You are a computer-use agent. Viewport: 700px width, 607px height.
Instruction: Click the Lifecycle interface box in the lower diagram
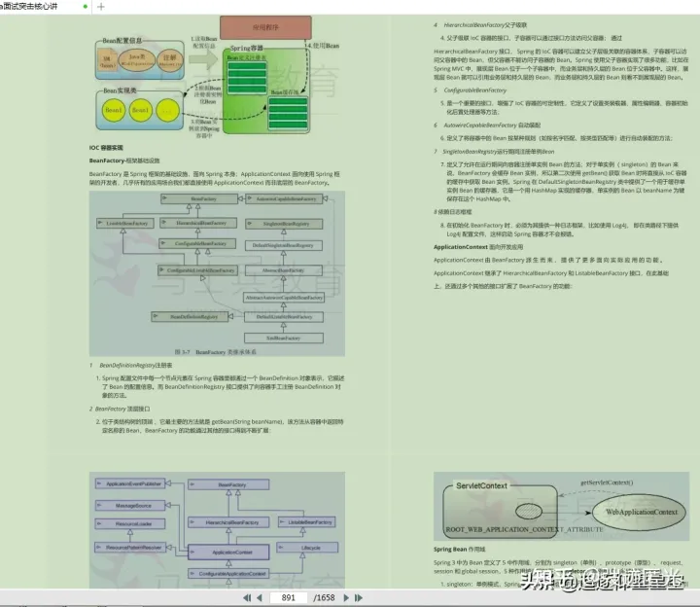tap(307, 548)
